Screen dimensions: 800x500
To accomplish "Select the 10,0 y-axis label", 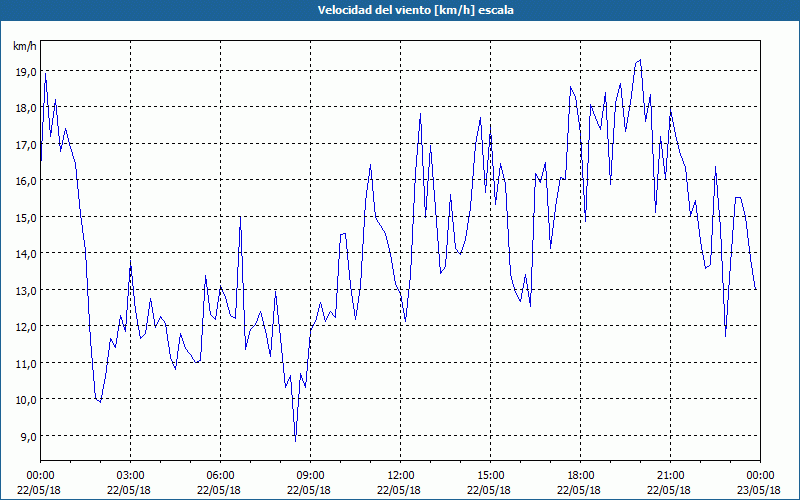I will (x=25, y=399).
